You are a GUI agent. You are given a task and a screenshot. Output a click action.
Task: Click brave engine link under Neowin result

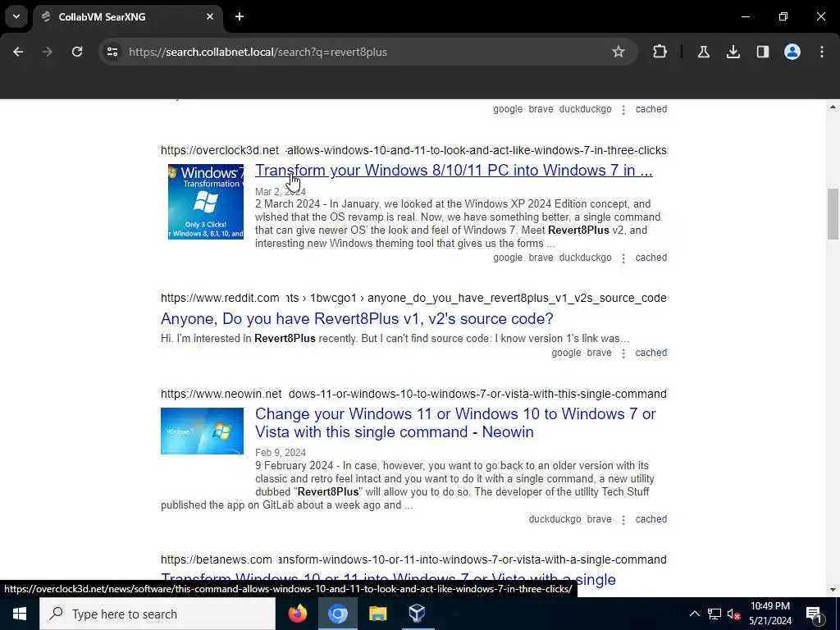(x=599, y=519)
